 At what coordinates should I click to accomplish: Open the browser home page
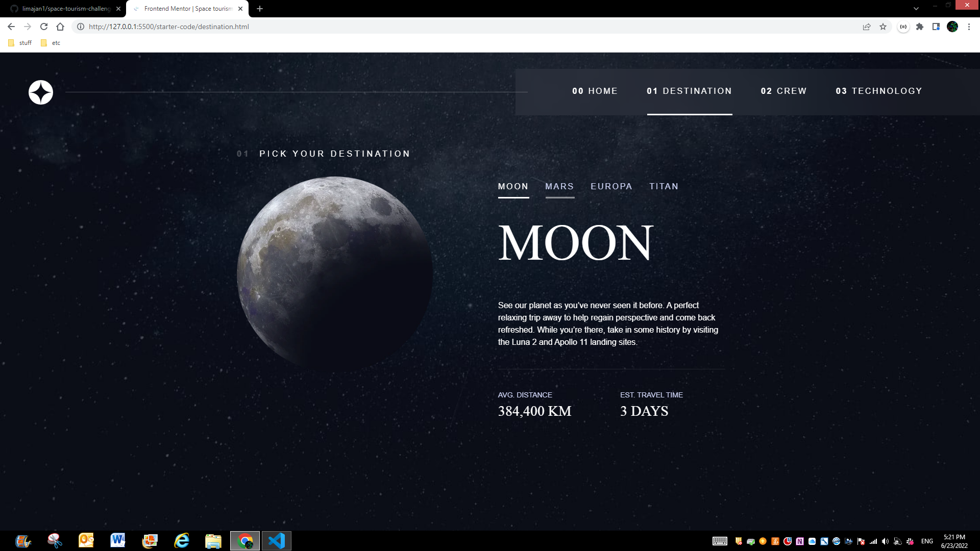coord(60,27)
